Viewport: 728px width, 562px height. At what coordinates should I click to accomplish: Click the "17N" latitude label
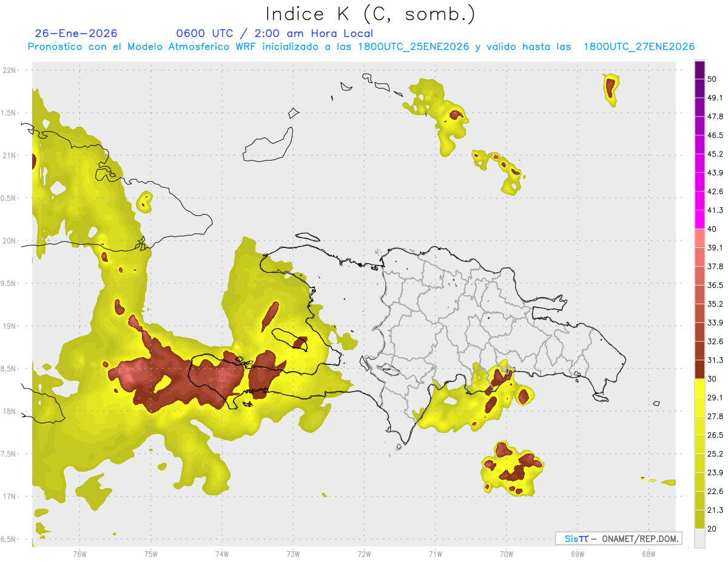coord(10,497)
